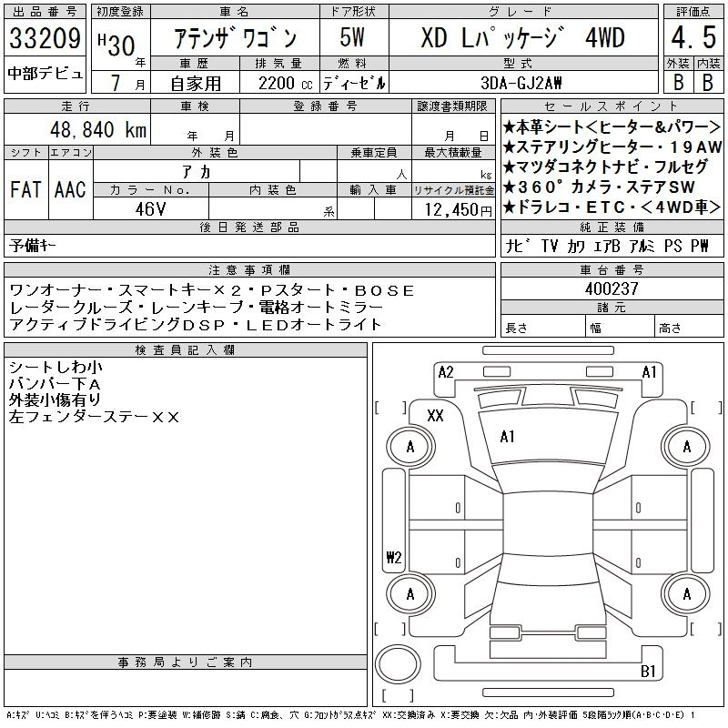
Task: Click the vehicle history value 自家用
Action: pos(196,84)
